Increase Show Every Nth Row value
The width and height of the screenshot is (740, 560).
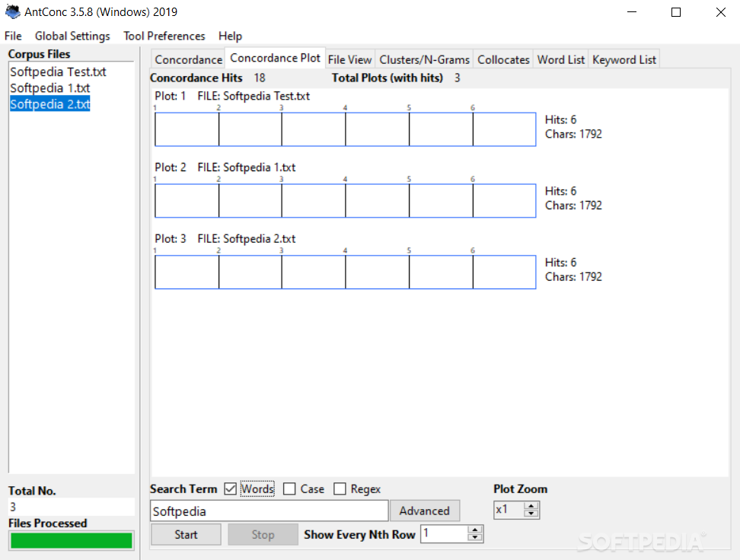pyautogui.click(x=475, y=530)
